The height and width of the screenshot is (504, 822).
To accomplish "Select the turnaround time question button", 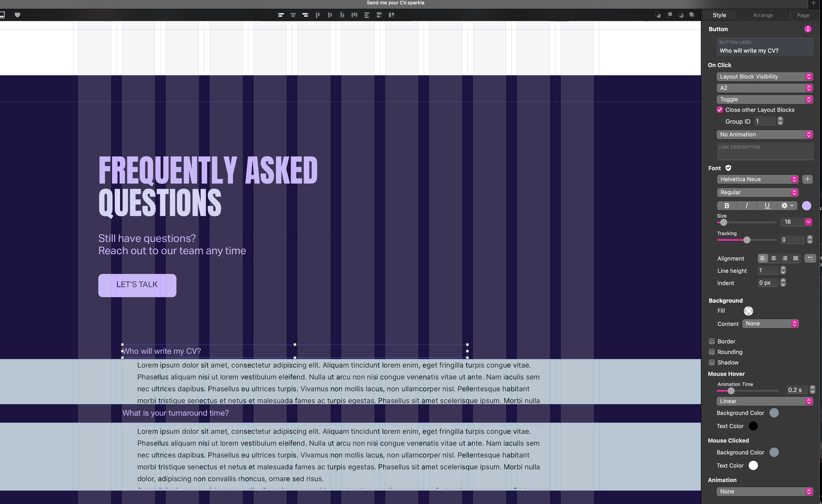I will [176, 413].
